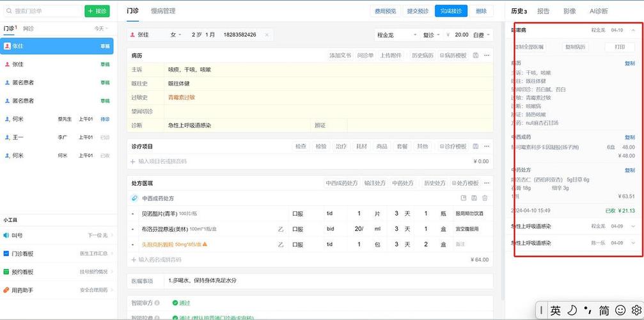This screenshot has height=320, width=644.
Task: Click the 上传附件 button
Action: pos(391,55)
